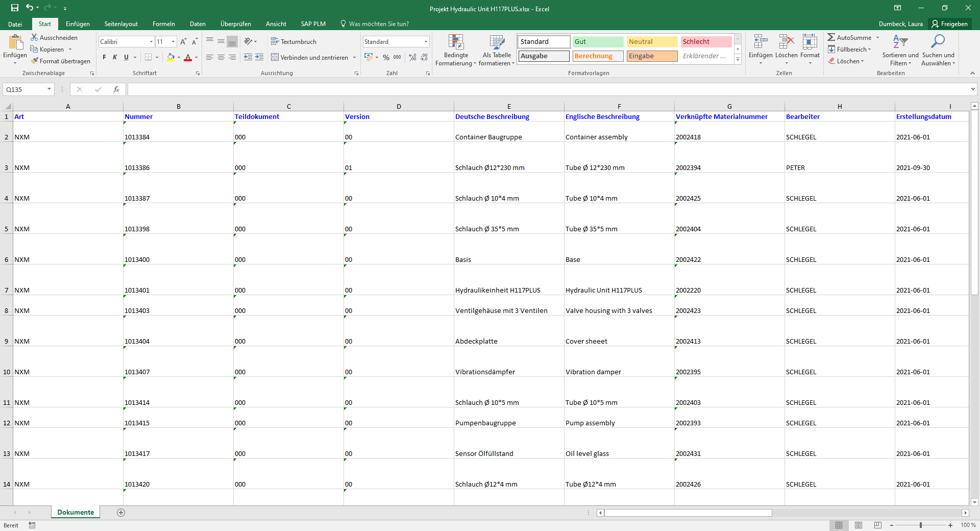Decrease indent of cell content

pyautogui.click(x=248, y=57)
